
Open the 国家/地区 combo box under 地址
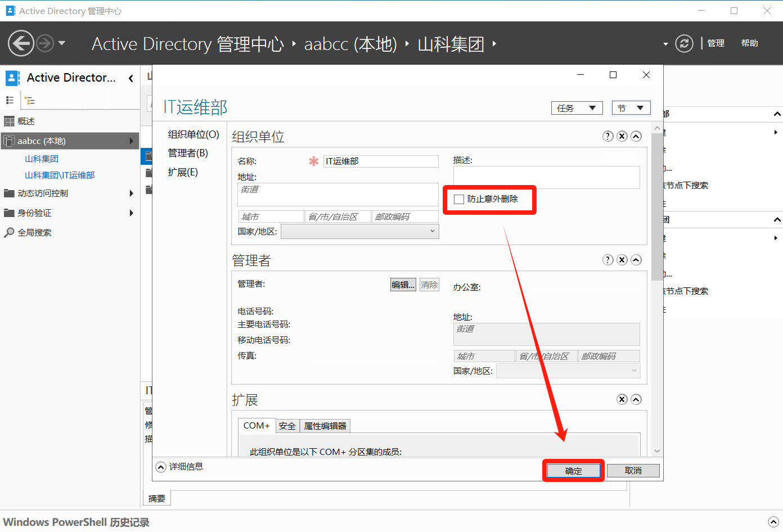click(x=360, y=232)
